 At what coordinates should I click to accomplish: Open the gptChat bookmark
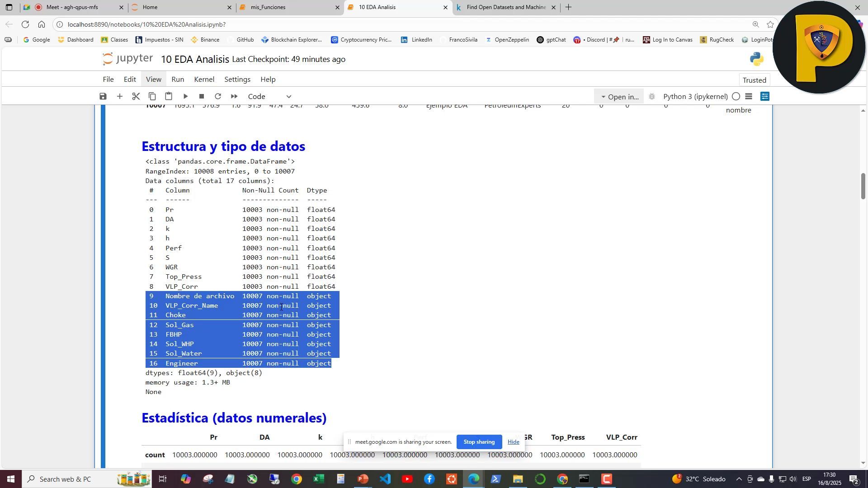click(x=551, y=40)
